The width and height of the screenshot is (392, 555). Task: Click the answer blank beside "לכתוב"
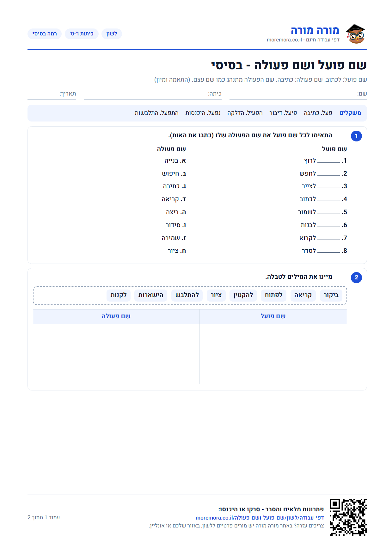point(328,200)
